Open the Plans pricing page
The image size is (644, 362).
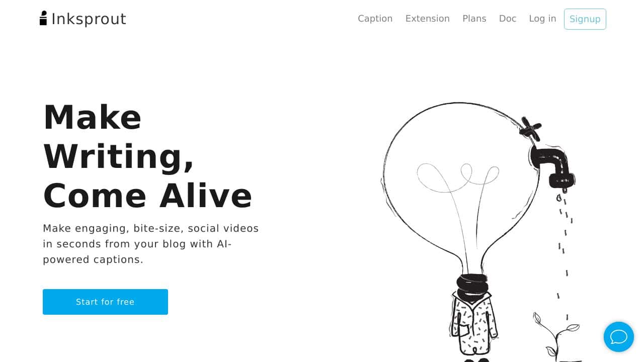point(474,19)
